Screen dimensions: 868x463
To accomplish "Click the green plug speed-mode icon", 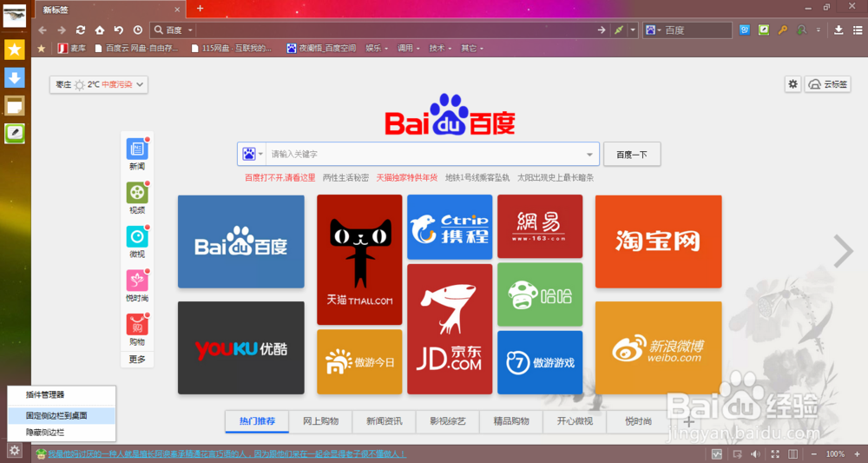I will click(619, 30).
